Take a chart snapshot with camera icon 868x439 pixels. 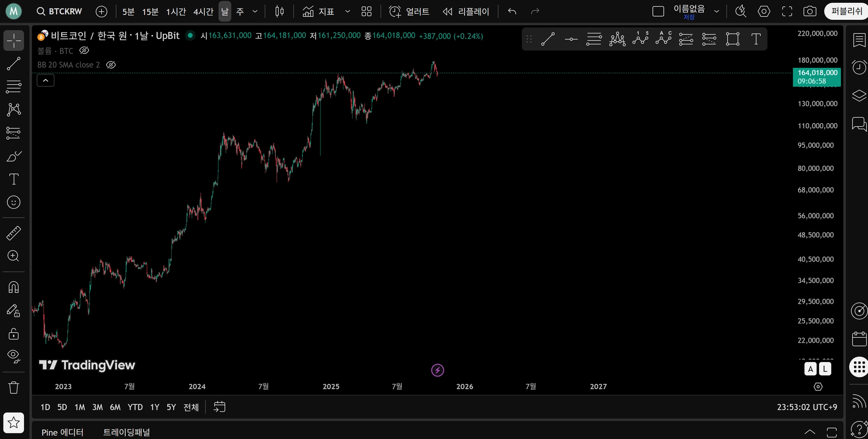point(810,11)
